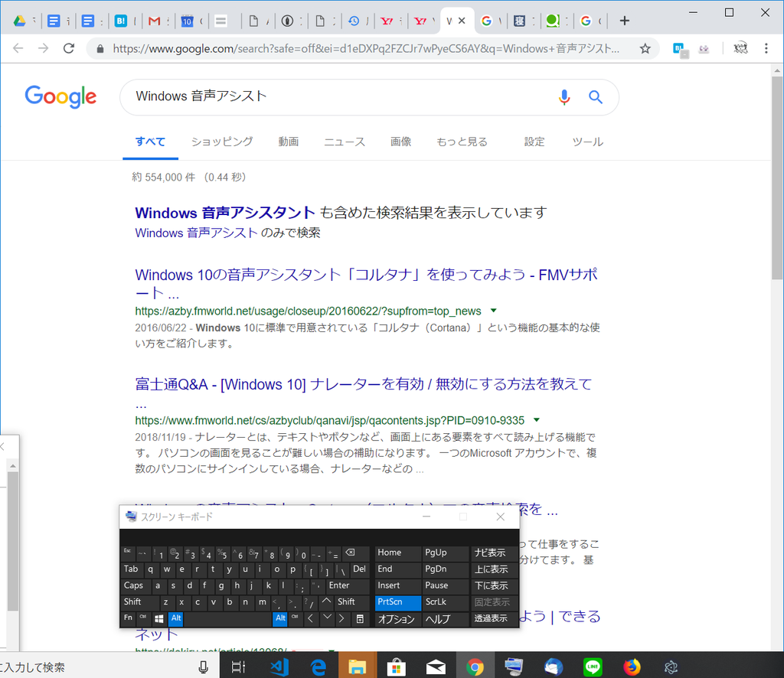Click the magnifying glass search icon
This screenshot has height=678, width=784.
(x=596, y=96)
